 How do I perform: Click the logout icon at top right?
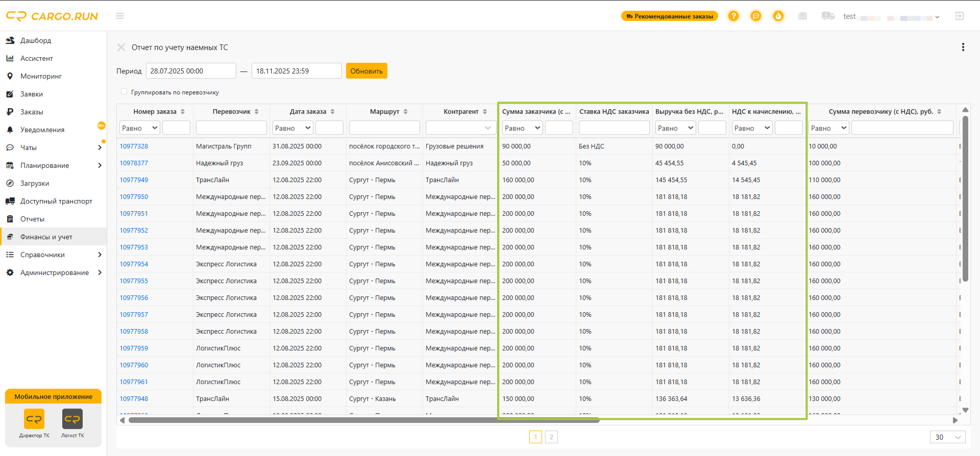960,16
